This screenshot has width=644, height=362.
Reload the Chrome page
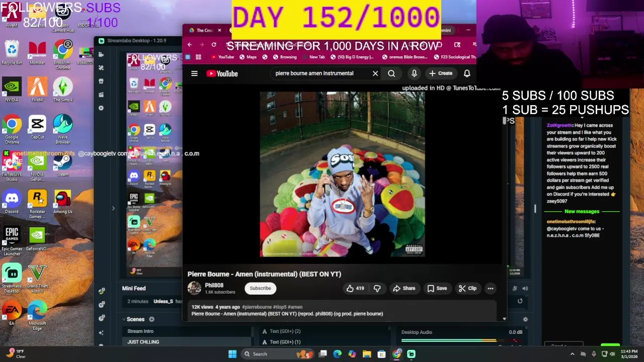(214, 45)
